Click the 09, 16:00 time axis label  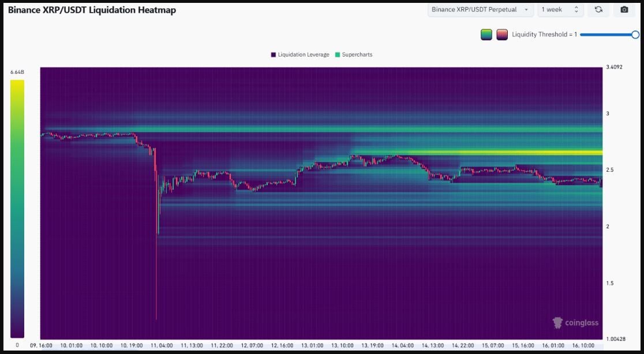pyautogui.click(x=41, y=346)
